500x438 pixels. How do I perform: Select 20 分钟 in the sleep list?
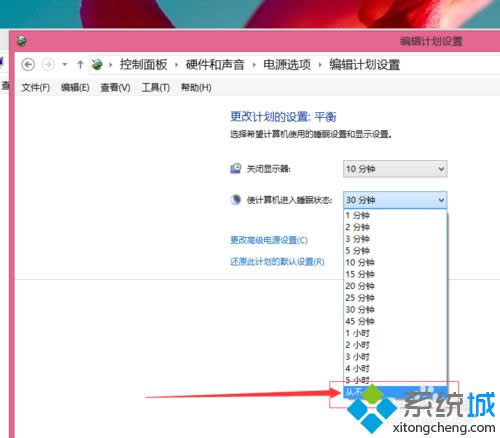pos(395,286)
